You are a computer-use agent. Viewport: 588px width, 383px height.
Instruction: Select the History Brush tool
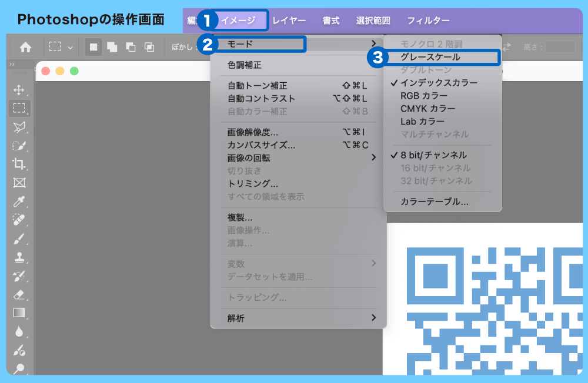19,276
